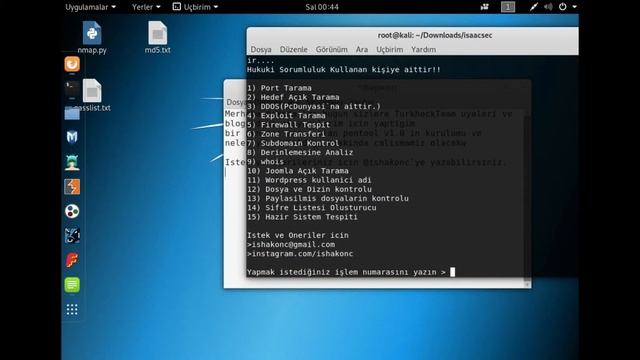Open the colored circles app in dock
This screenshot has width=640, height=360.
point(72,211)
